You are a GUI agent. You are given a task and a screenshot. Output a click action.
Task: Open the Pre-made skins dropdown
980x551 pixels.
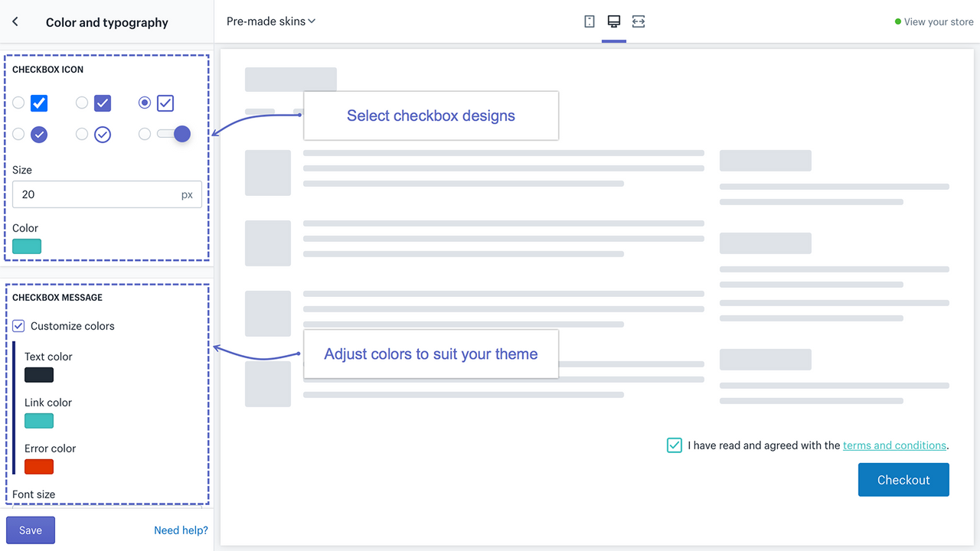271,21
